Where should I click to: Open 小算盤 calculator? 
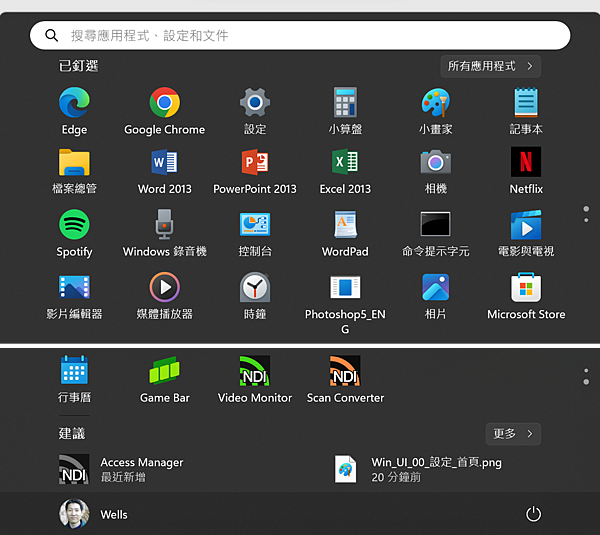[x=345, y=111]
